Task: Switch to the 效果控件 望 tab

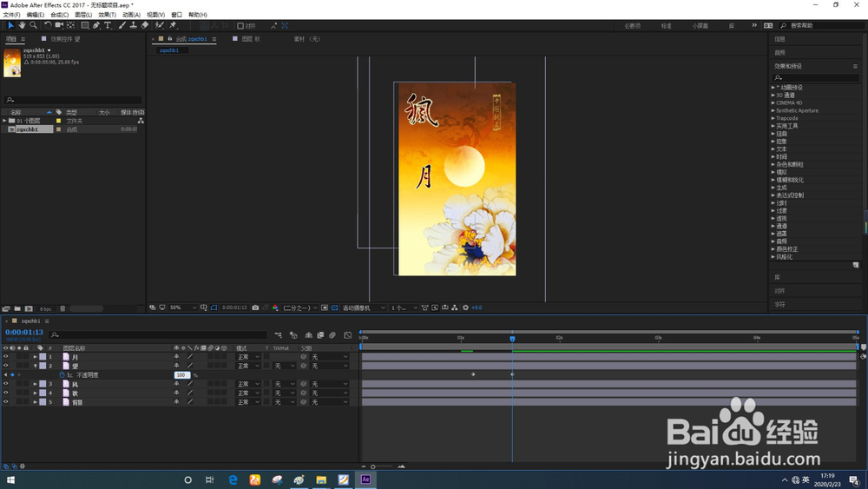Action: point(65,39)
